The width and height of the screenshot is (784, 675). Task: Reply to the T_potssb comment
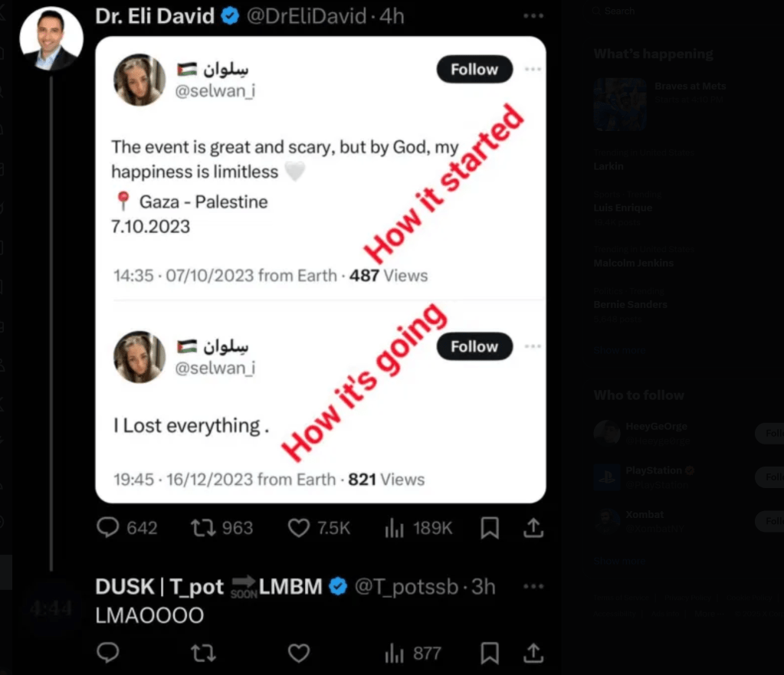click(107, 653)
